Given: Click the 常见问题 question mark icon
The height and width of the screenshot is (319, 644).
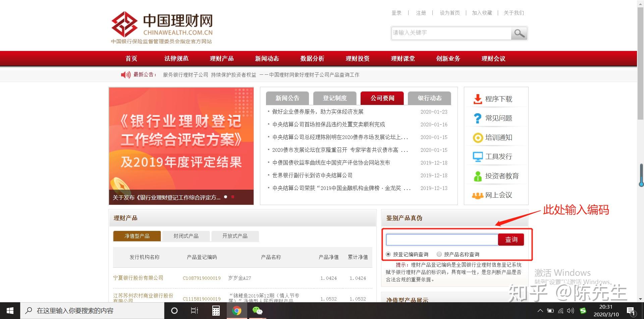Looking at the screenshot, I should [478, 118].
